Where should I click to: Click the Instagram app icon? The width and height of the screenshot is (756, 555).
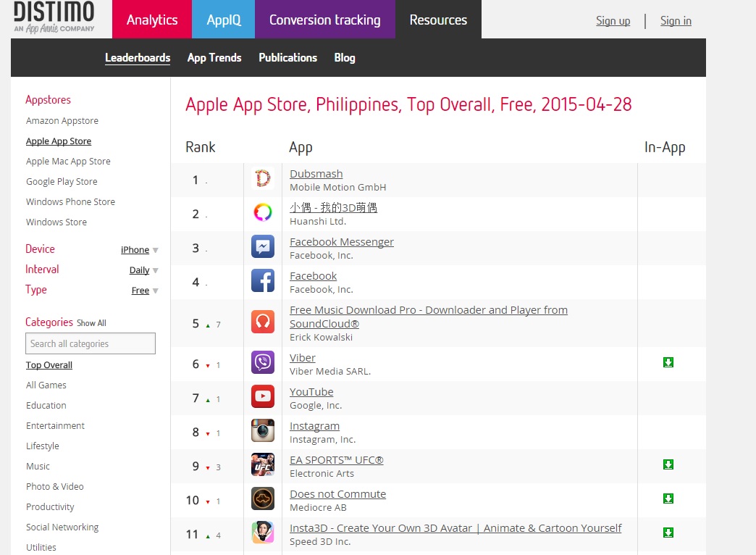click(x=263, y=430)
